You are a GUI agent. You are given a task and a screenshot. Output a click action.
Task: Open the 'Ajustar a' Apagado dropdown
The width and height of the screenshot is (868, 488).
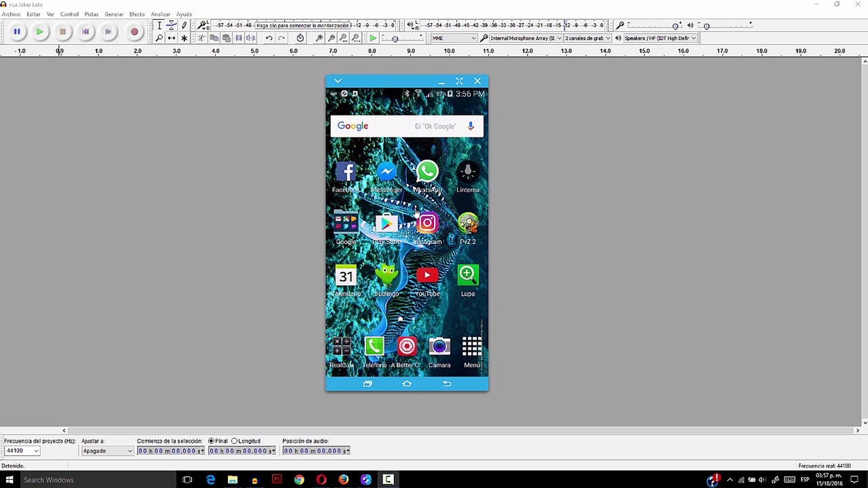coord(107,451)
